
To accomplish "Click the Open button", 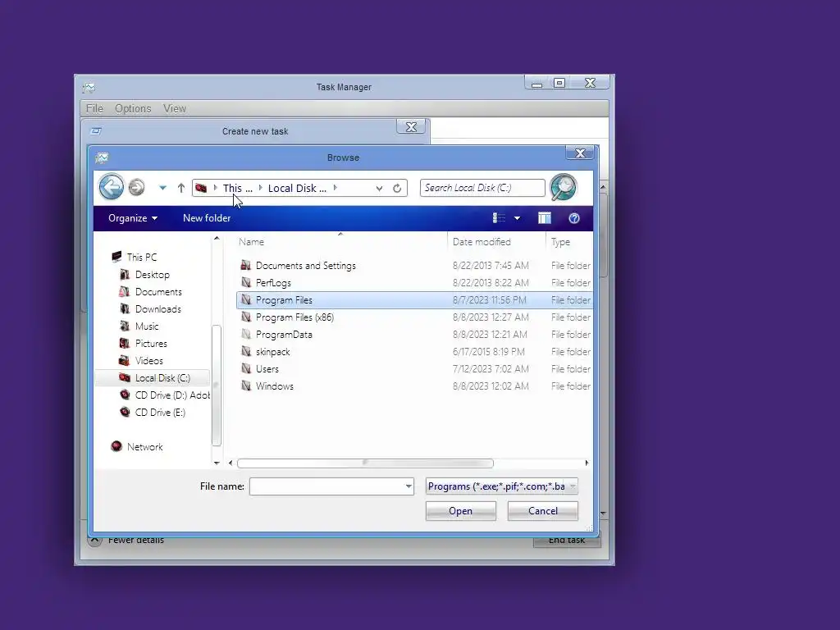I will click(x=461, y=511).
